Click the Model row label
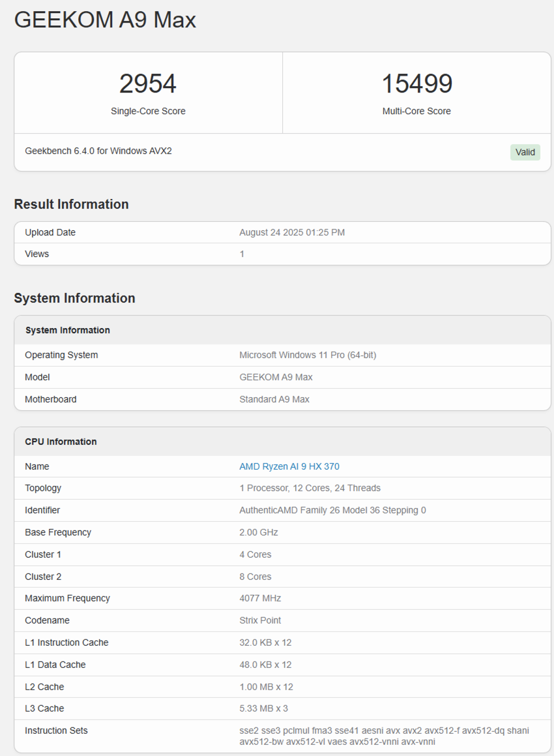The width and height of the screenshot is (554, 756). click(x=38, y=377)
